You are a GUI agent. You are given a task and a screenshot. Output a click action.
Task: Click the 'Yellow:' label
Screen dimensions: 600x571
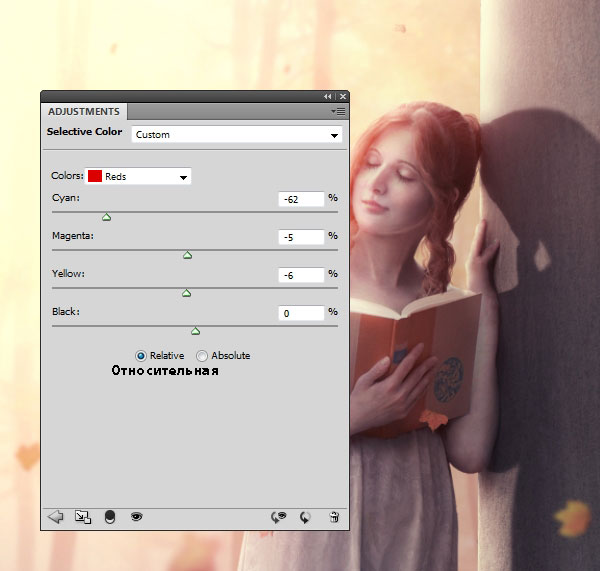pos(68,274)
